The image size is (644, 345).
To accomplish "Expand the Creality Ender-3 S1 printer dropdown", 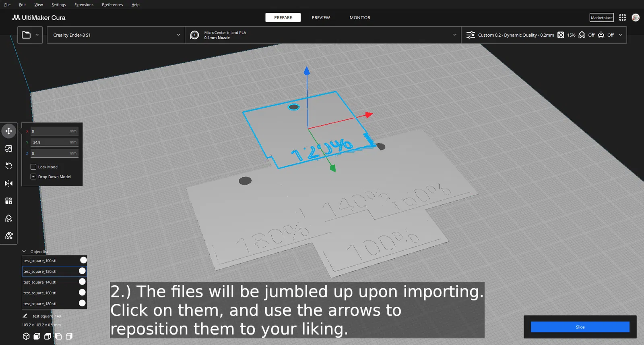I will click(x=116, y=35).
